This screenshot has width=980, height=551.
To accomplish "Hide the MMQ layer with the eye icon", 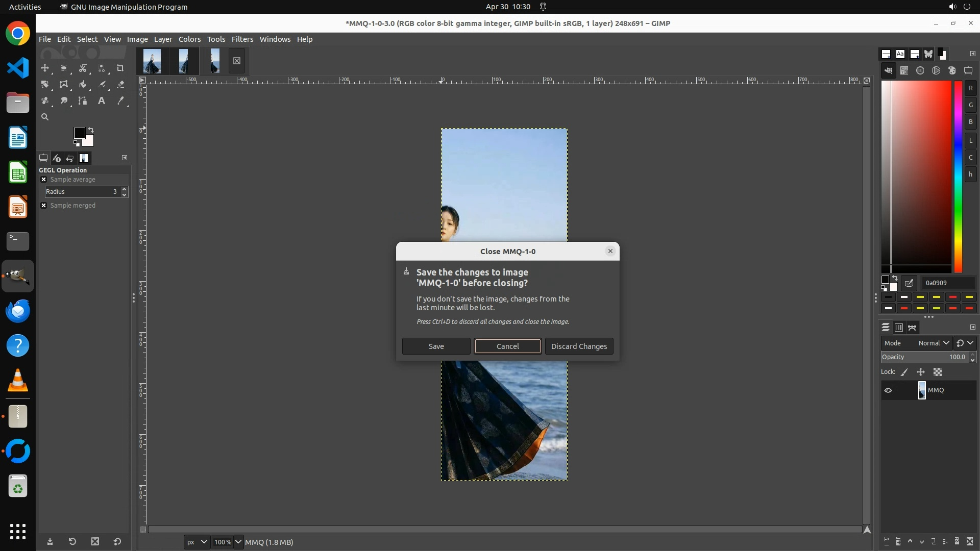I will click(x=888, y=390).
